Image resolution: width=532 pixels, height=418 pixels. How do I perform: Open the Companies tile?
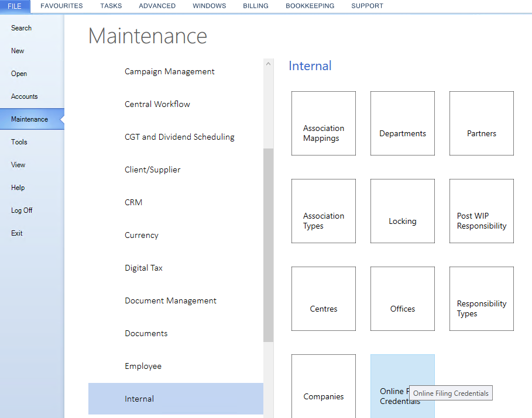[x=324, y=386]
